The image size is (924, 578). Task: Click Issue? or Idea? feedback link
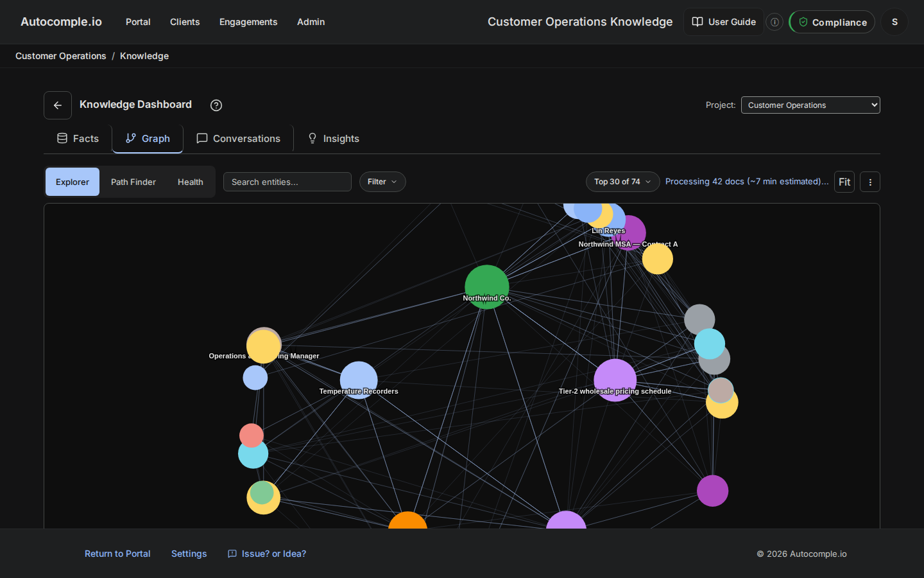267,554
